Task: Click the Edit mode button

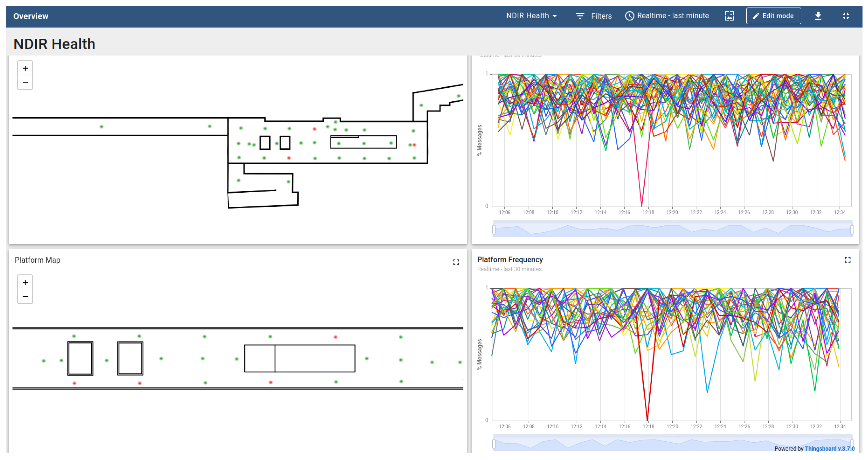Action: click(x=773, y=16)
